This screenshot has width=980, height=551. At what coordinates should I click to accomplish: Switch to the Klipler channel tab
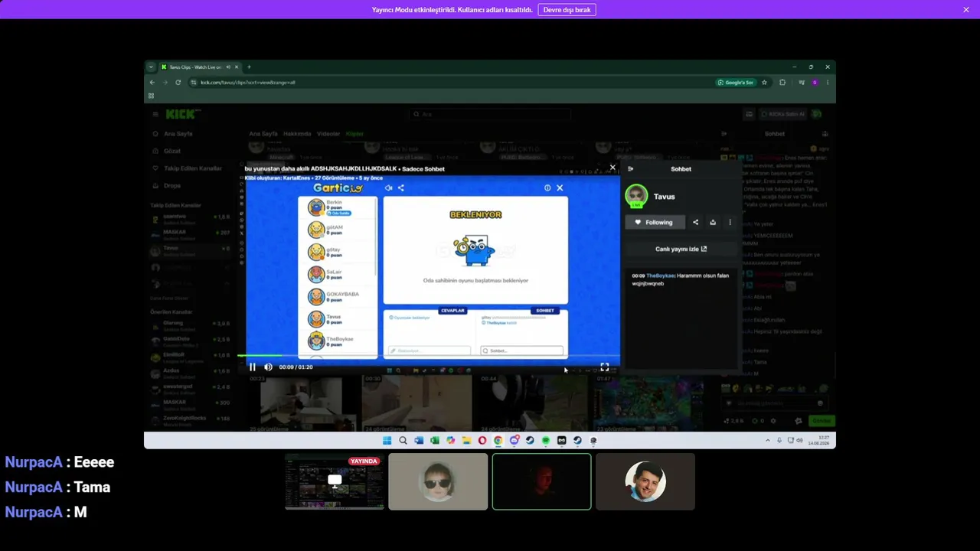pyautogui.click(x=354, y=134)
